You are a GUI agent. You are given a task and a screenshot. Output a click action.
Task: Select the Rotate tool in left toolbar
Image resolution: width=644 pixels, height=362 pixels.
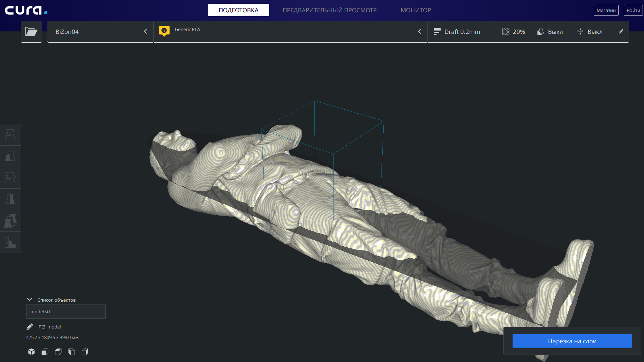click(10, 178)
